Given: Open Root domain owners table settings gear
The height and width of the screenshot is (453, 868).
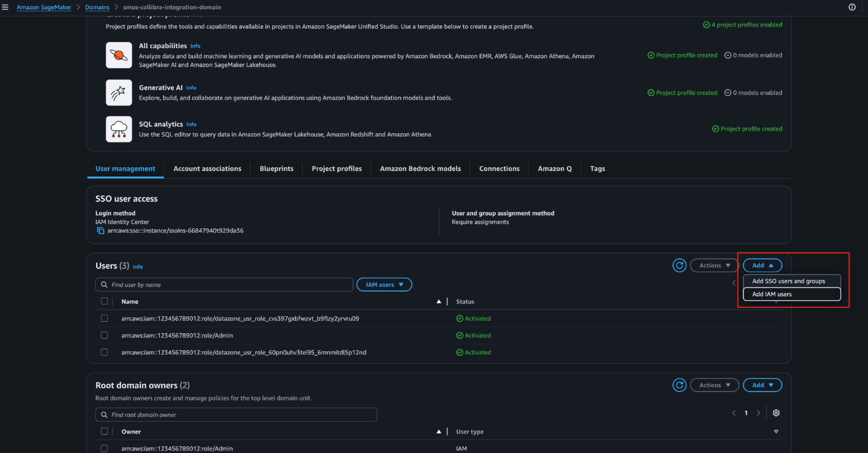Looking at the screenshot, I should [776, 413].
